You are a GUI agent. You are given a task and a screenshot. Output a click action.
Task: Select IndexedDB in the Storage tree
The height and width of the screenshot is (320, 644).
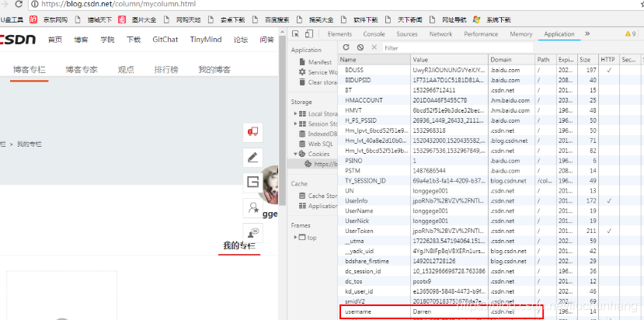pyautogui.click(x=318, y=134)
